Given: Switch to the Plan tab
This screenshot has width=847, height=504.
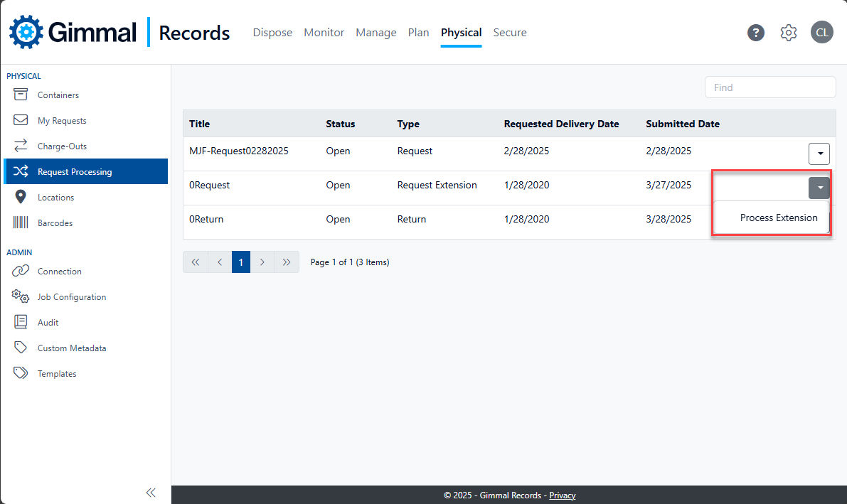Looking at the screenshot, I should 418,33.
